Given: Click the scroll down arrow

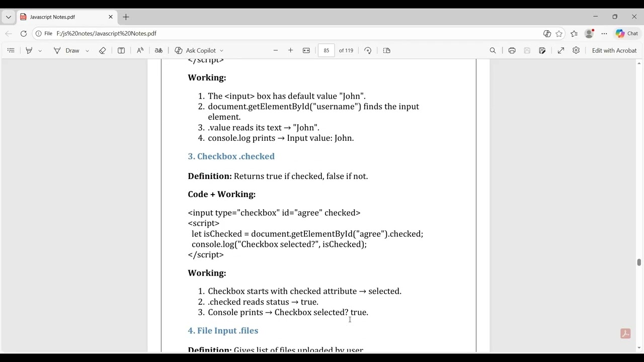Looking at the screenshot, I should click(x=639, y=347).
